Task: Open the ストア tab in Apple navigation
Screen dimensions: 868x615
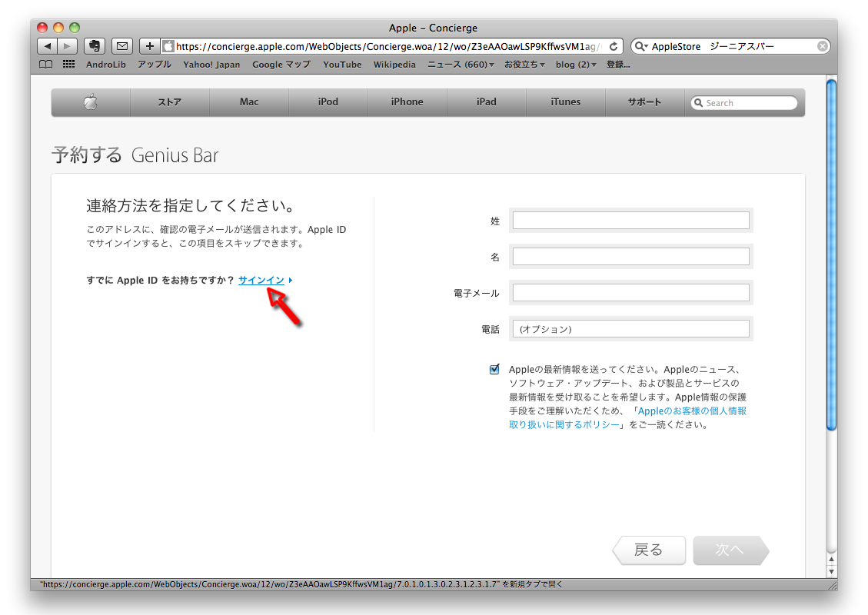Action: [x=169, y=101]
